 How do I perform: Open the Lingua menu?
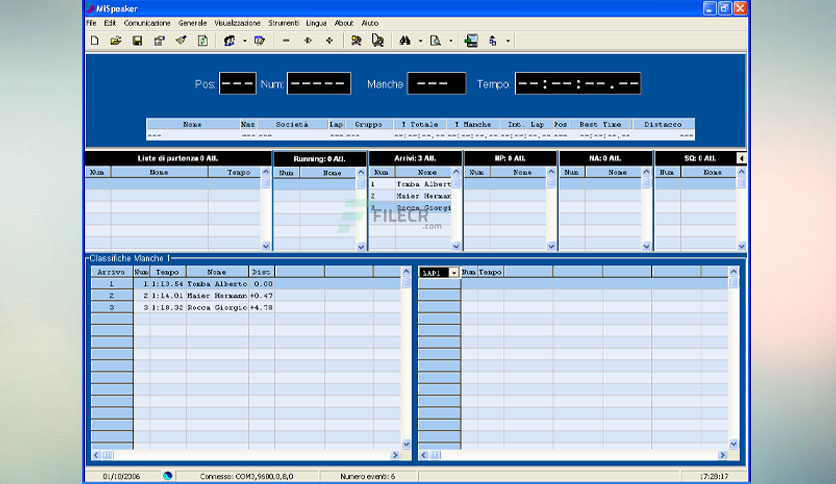[x=316, y=23]
